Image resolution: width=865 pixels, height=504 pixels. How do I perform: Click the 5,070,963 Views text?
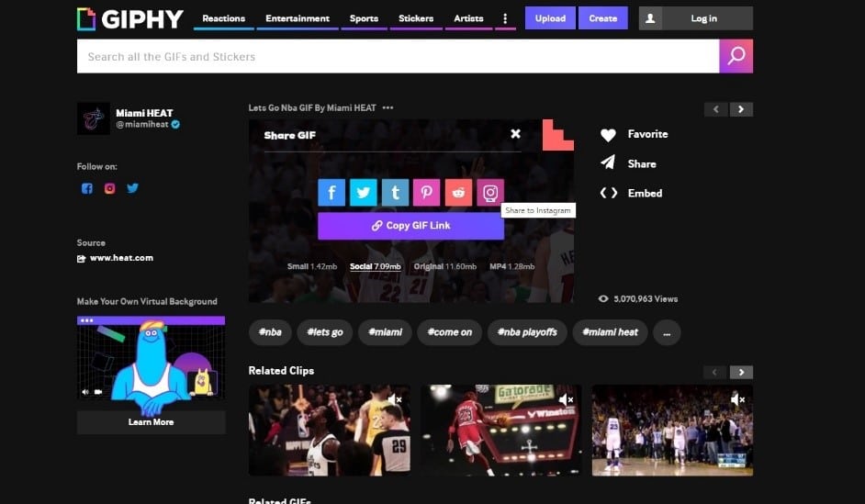tap(646, 299)
